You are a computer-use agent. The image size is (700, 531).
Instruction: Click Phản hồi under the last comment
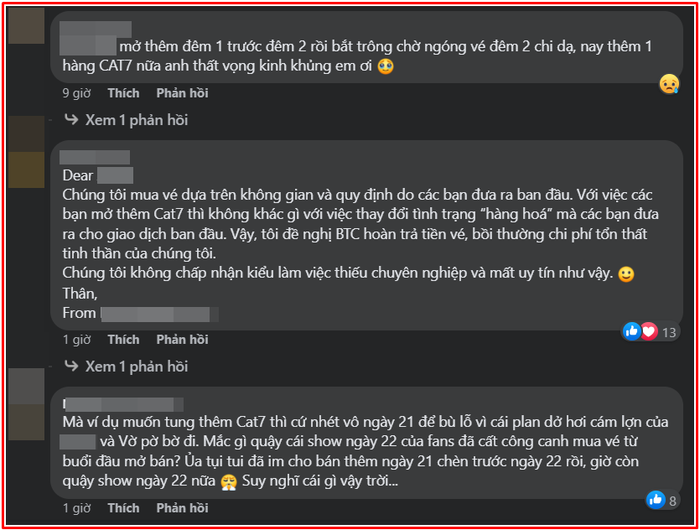181,508
